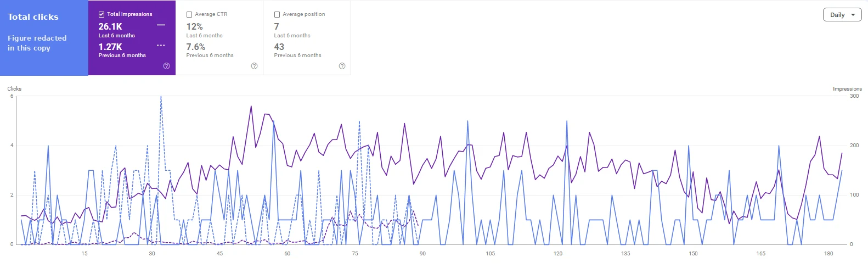Click 'Figure redacted in this copy' text

pyautogui.click(x=37, y=43)
